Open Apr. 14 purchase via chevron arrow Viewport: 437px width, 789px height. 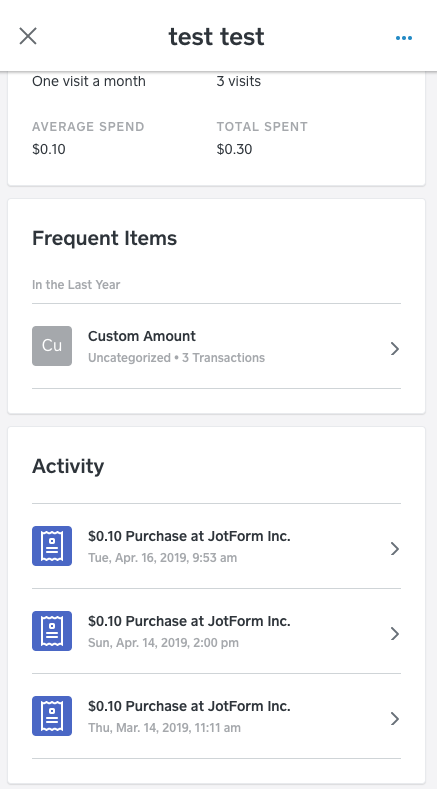point(395,634)
